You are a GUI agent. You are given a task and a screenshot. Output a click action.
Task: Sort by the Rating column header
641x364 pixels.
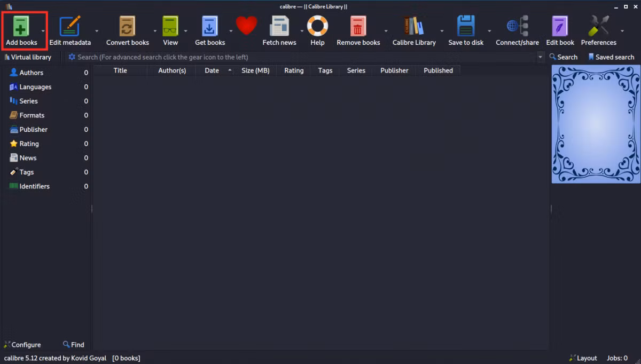pos(294,70)
